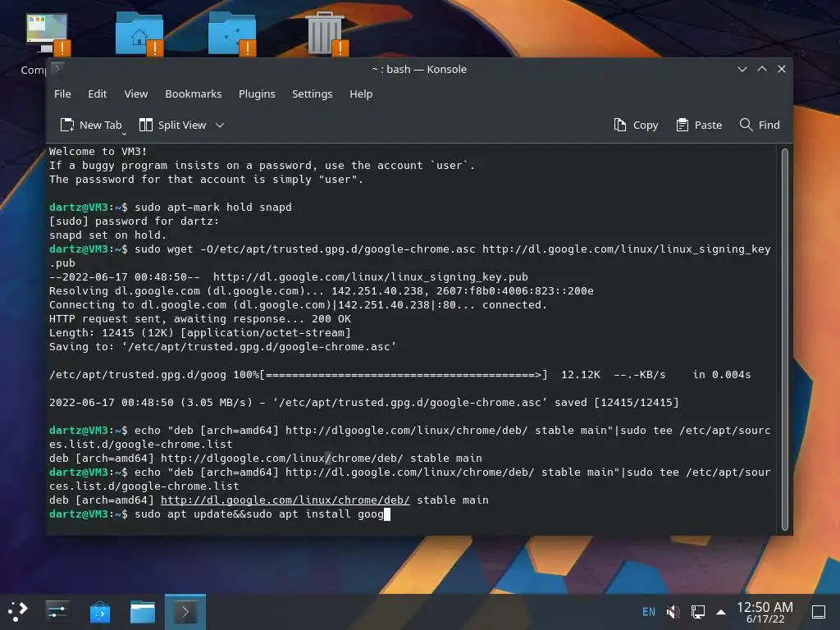
Task: Click the 'sudo apt-mark hold snapd' command
Action: pyautogui.click(x=213, y=207)
